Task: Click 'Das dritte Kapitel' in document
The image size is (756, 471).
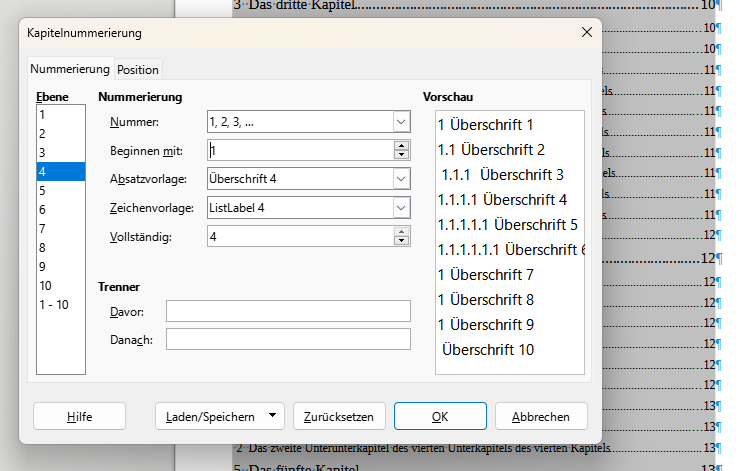Action: click(x=302, y=5)
